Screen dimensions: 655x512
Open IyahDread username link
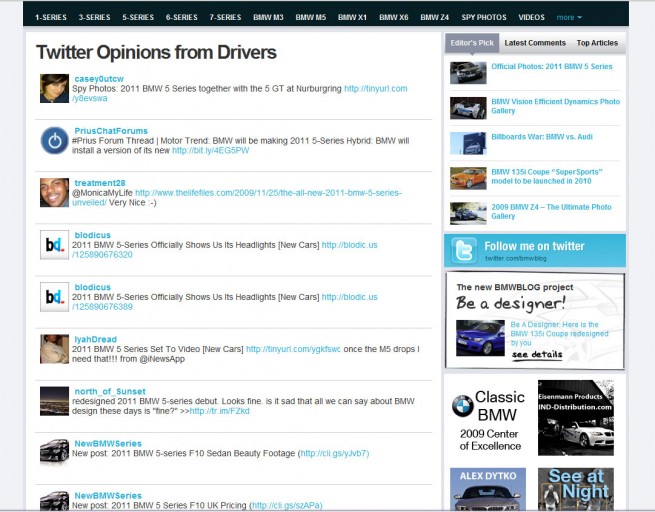pos(96,339)
